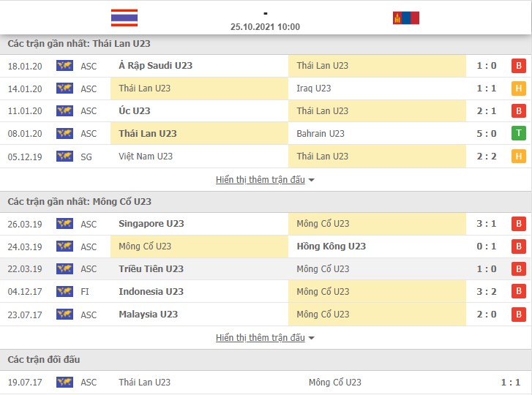
Task: Click the Mongolia flag icon
Action: (406, 18)
